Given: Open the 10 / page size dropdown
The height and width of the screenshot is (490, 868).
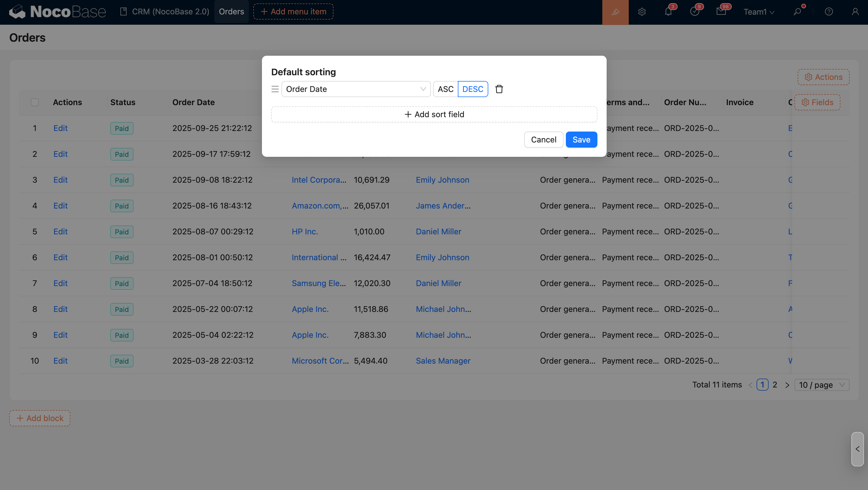Looking at the screenshot, I should (821, 385).
